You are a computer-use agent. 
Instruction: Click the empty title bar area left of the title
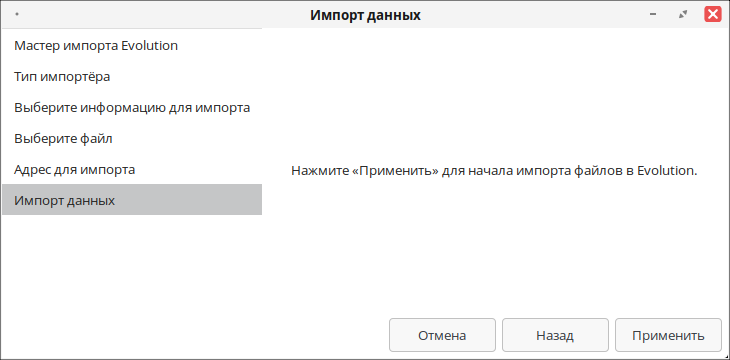[163, 14]
